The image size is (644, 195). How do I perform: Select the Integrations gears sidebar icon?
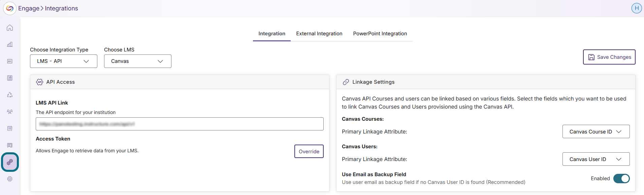[10, 162]
